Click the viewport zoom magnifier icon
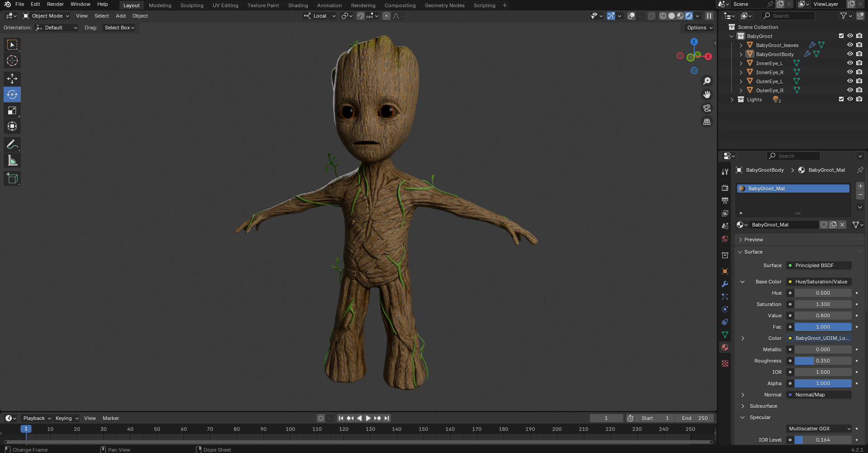The width and height of the screenshot is (868, 453). (707, 81)
